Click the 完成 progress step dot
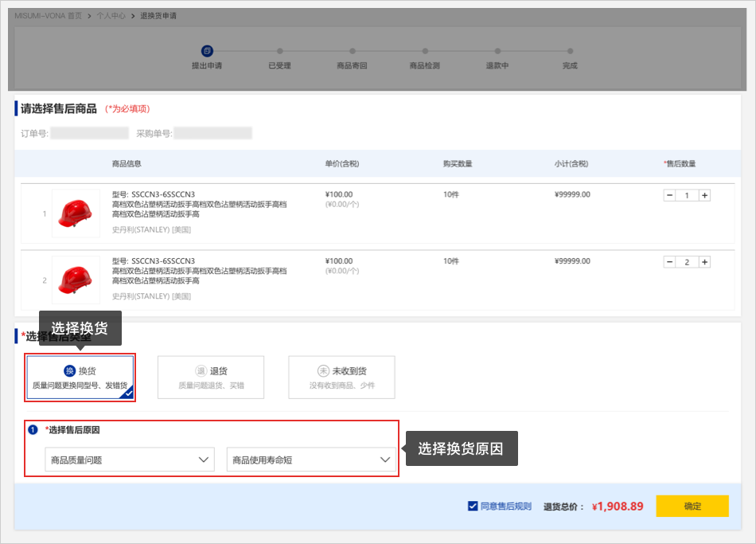Viewport: 756px width, 544px height. click(570, 52)
